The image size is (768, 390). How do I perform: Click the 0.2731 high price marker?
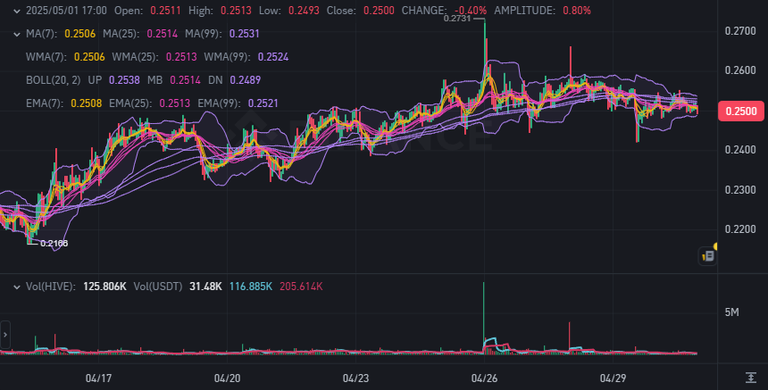click(x=457, y=18)
